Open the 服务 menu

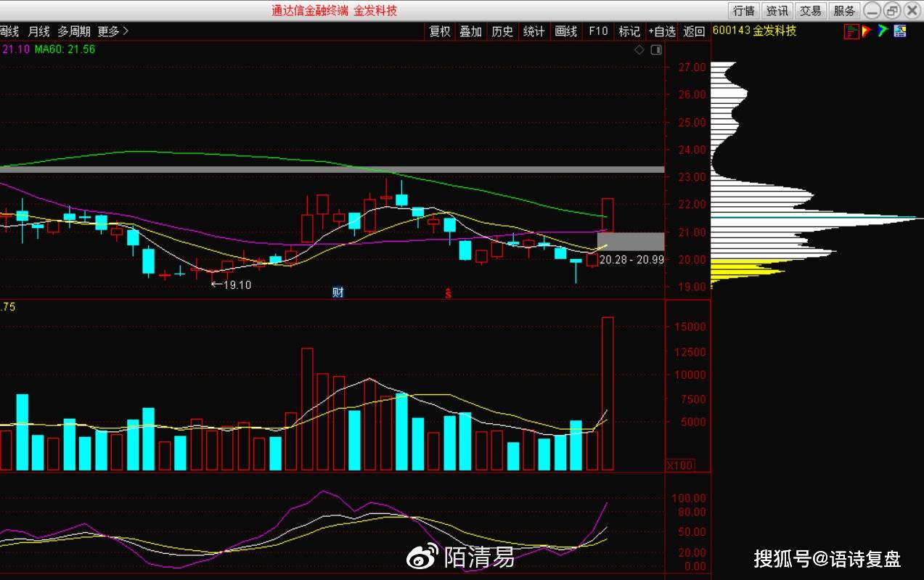click(x=844, y=11)
